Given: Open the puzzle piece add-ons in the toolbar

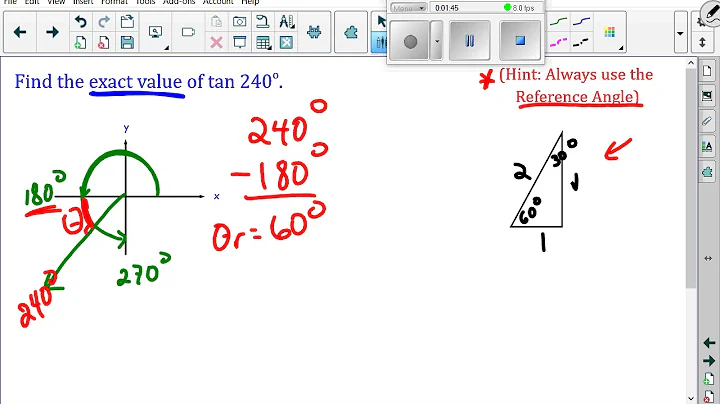Looking at the screenshot, I should pyautogui.click(x=351, y=32).
